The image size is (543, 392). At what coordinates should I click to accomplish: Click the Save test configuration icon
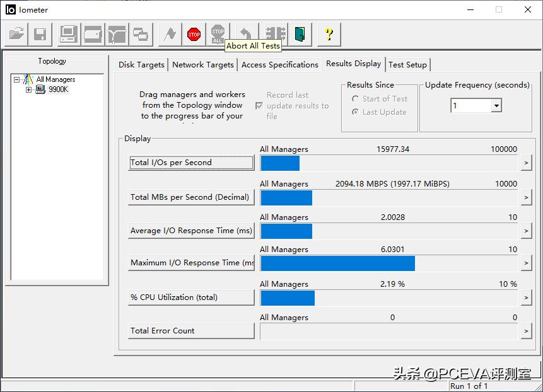point(40,34)
